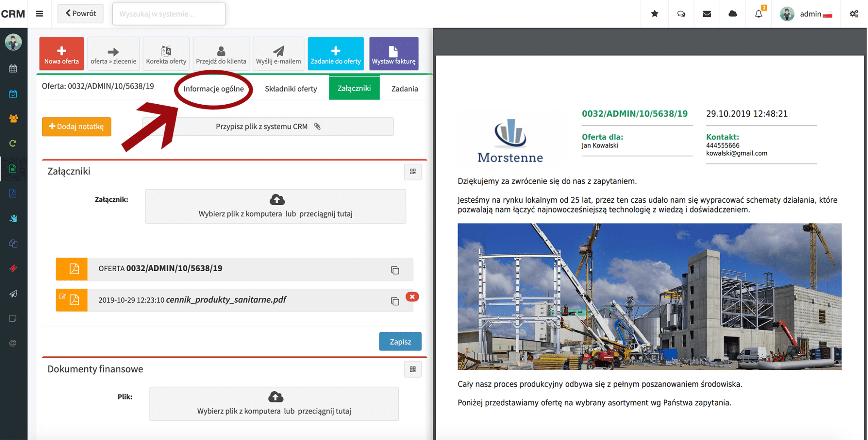
Task: Open the notifications bell
Action: click(759, 14)
